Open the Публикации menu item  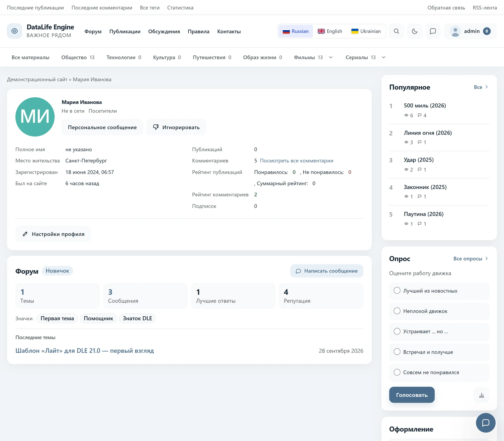coord(125,31)
